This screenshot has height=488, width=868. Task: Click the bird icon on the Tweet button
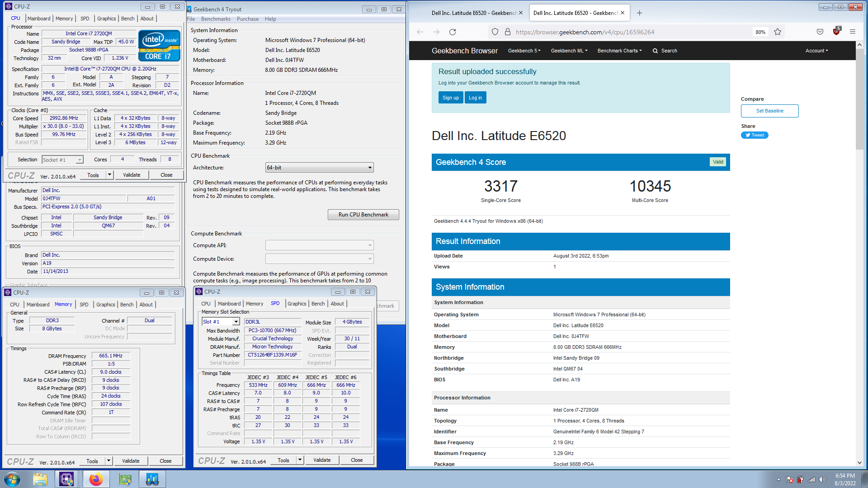coord(748,135)
